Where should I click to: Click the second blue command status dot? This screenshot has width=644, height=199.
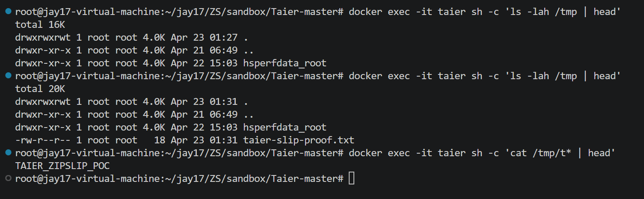[x=9, y=76]
